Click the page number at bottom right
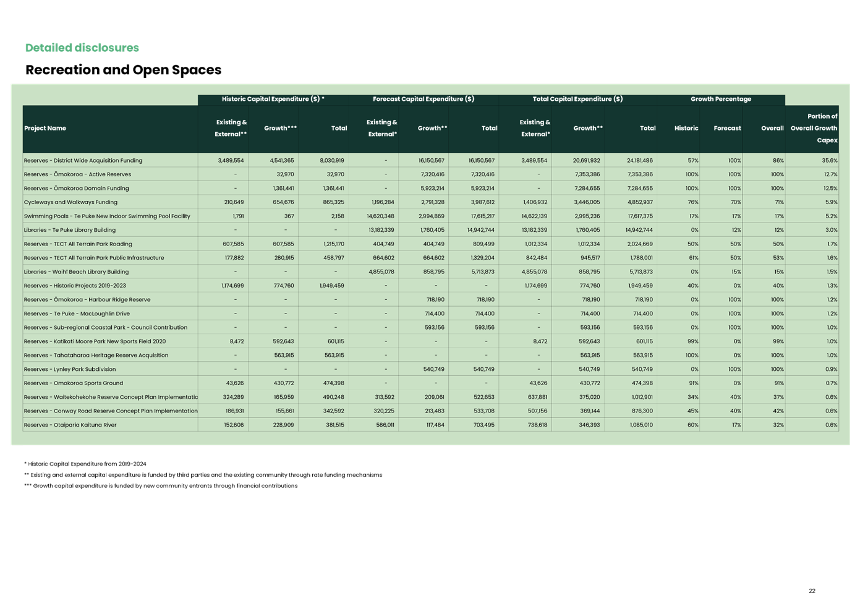 click(x=812, y=591)
